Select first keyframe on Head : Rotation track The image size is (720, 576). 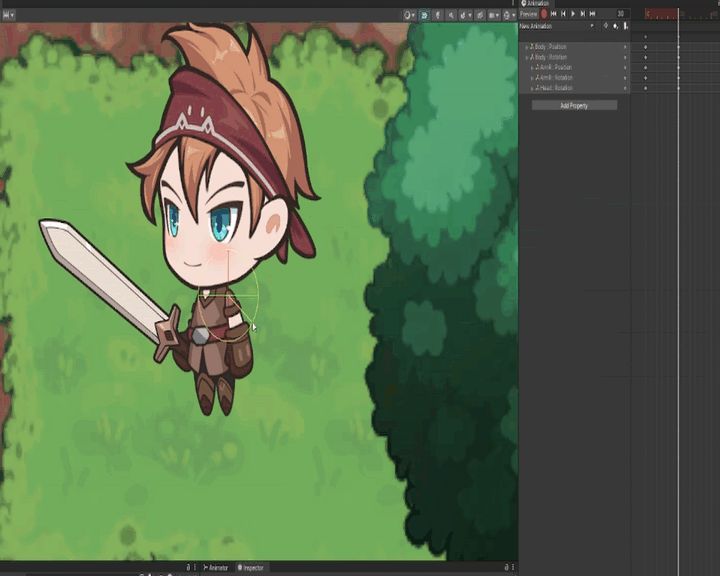pyautogui.click(x=646, y=88)
